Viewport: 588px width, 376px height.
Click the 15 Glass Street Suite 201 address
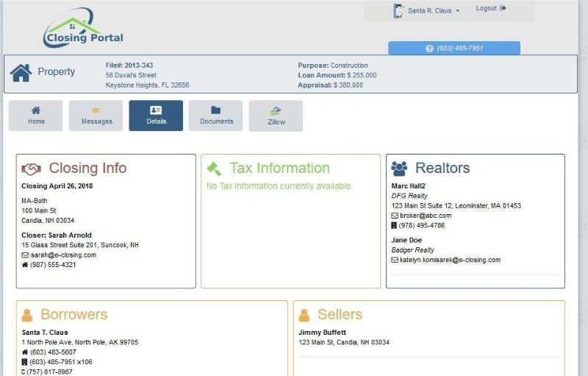pos(80,245)
